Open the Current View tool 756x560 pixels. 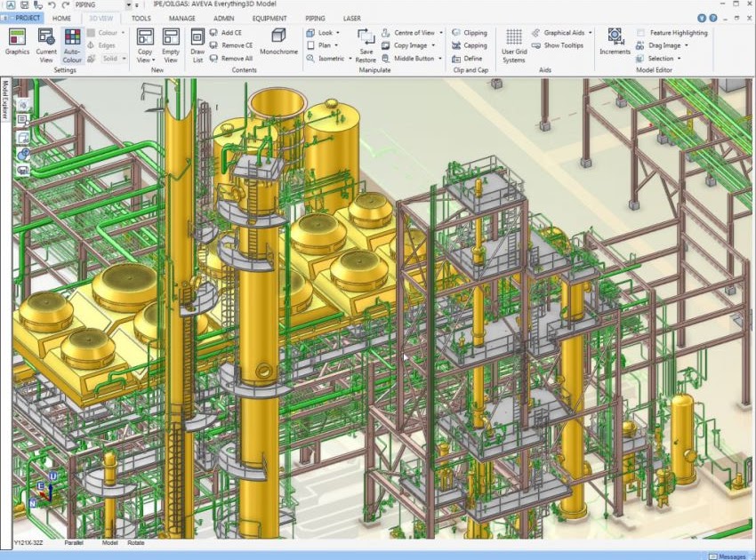(45, 41)
